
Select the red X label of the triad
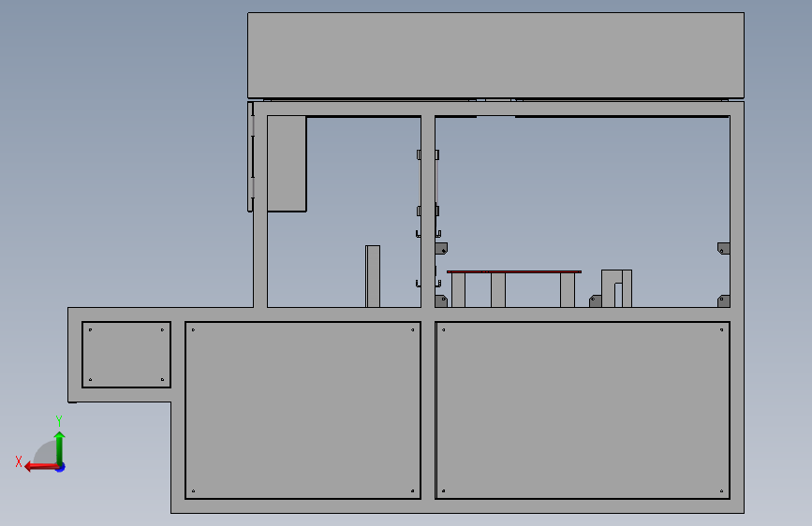19,461
